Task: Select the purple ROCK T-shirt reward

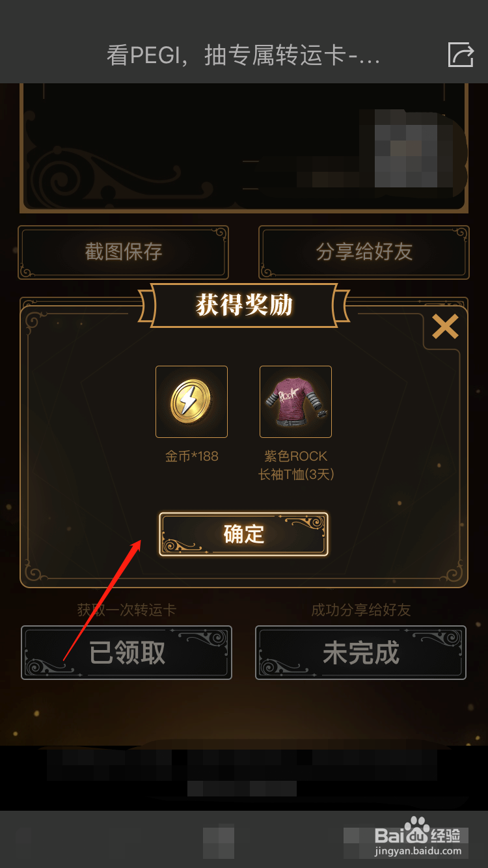Action: coord(295,401)
